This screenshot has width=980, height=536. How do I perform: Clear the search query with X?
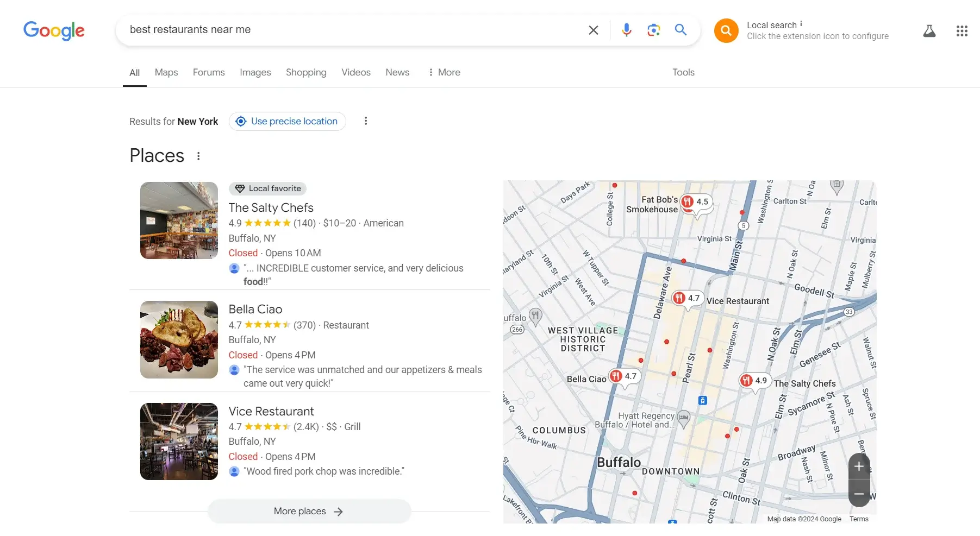pyautogui.click(x=594, y=30)
